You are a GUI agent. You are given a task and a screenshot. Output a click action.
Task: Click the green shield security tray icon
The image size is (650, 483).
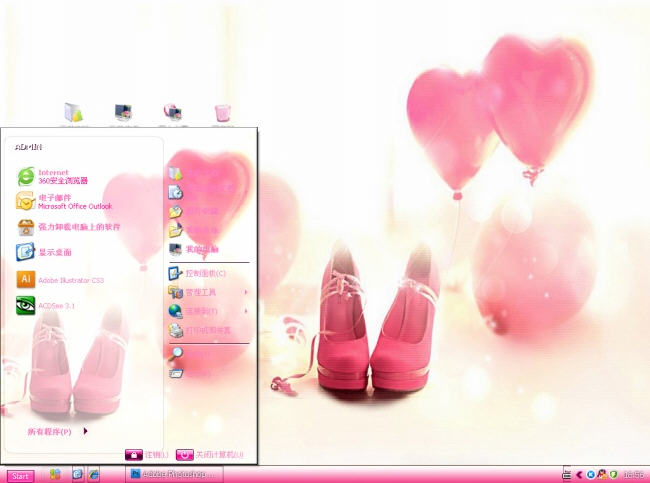click(x=614, y=475)
